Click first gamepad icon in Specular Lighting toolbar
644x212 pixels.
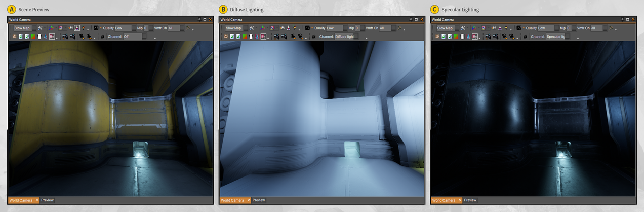[488, 37]
